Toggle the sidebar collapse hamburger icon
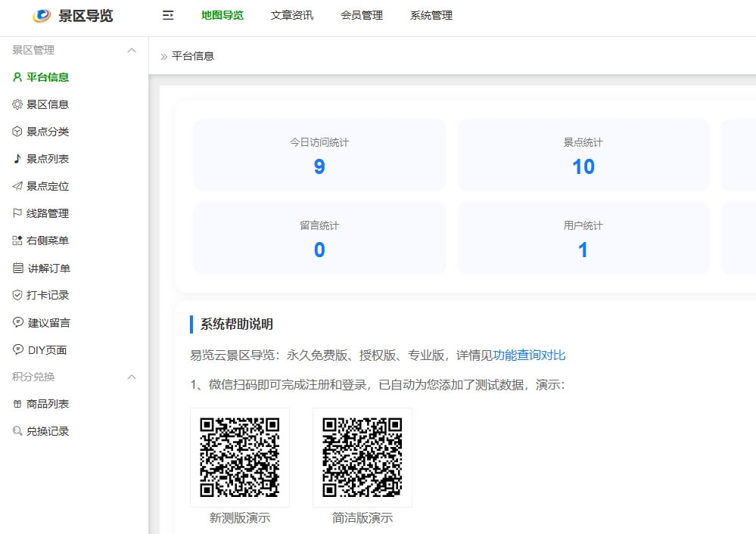The image size is (756, 534). (x=168, y=15)
